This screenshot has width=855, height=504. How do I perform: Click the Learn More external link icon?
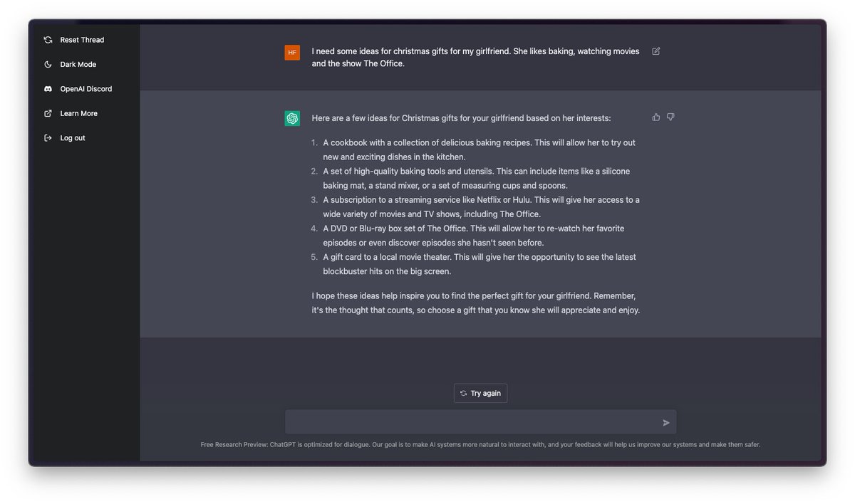[48, 113]
